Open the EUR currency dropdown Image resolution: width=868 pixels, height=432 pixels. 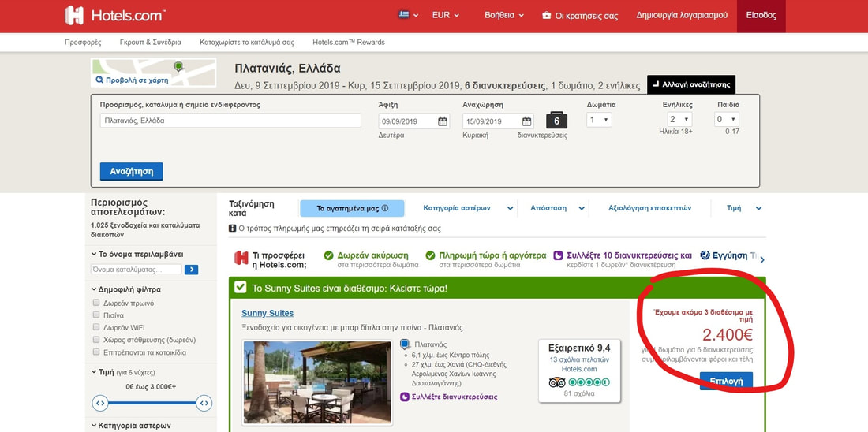click(x=446, y=16)
